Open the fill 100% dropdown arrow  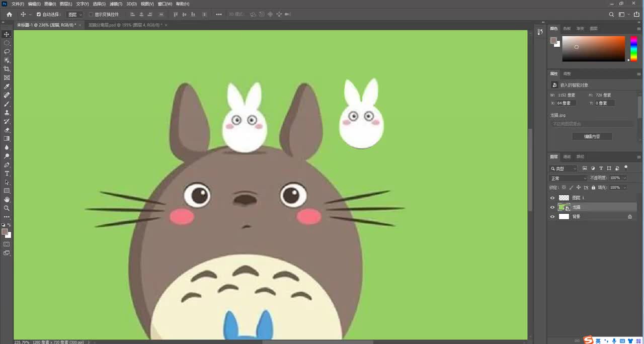pyautogui.click(x=625, y=187)
